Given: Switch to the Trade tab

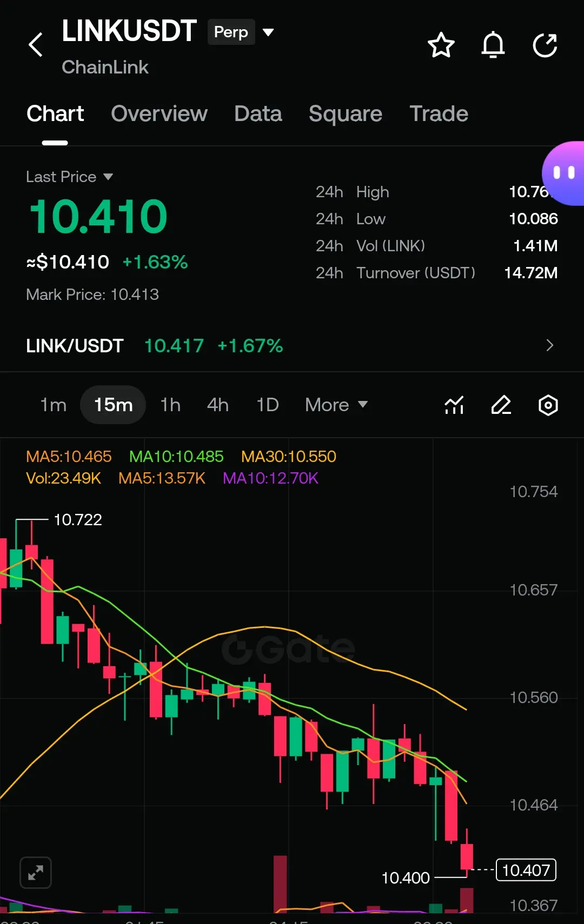Looking at the screenshot, I should tap(439, 114).
